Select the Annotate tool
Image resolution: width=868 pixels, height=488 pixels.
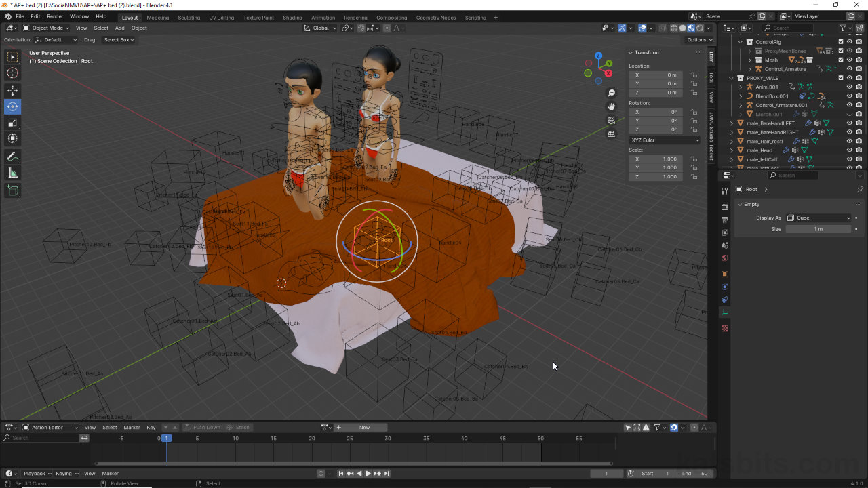(x=12, y=157)
